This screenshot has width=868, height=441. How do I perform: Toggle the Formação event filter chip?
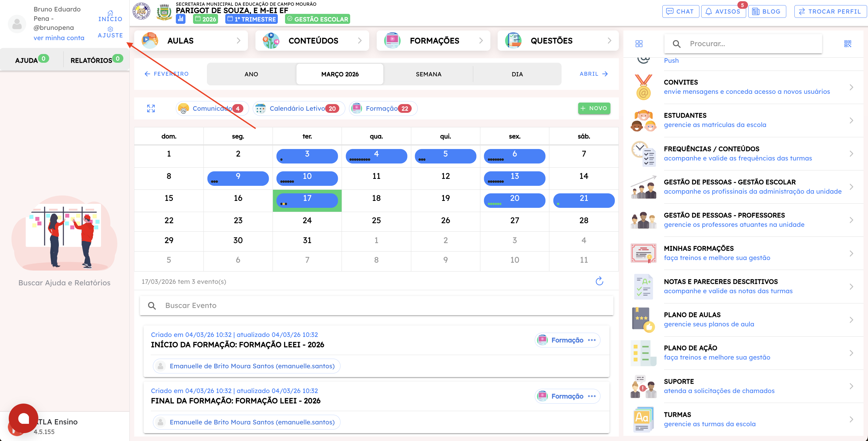[x=383, y=109]
